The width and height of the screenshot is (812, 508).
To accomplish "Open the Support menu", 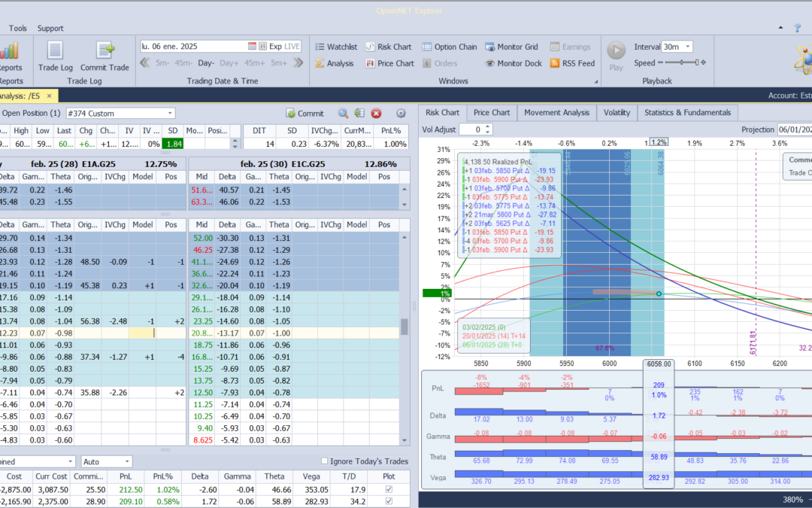I will pos(50,28).
